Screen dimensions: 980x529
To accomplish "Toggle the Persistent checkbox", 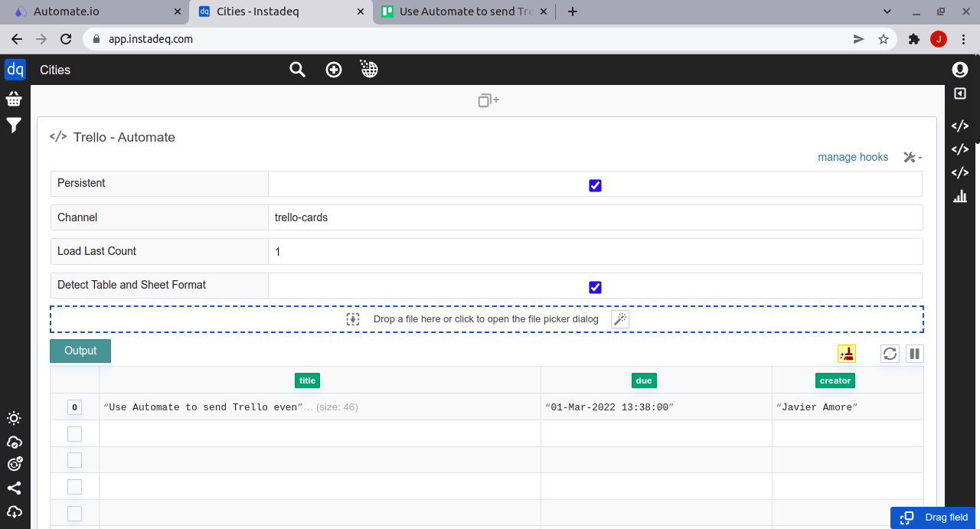I will tap(595, 185).
